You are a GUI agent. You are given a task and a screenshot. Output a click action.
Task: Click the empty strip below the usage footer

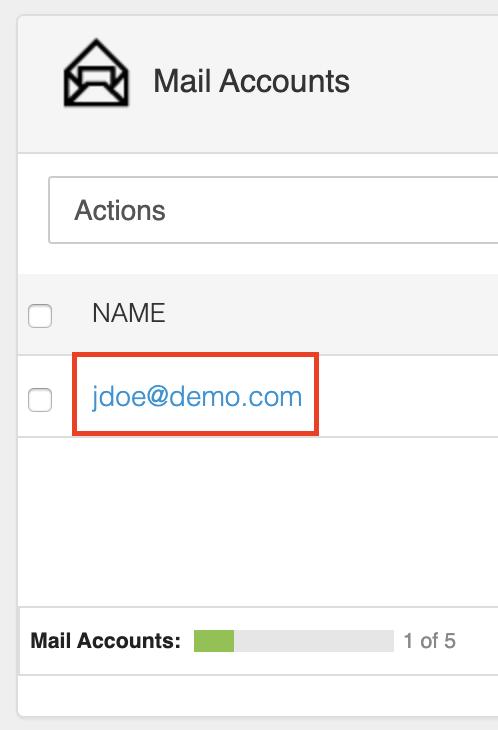258,695
